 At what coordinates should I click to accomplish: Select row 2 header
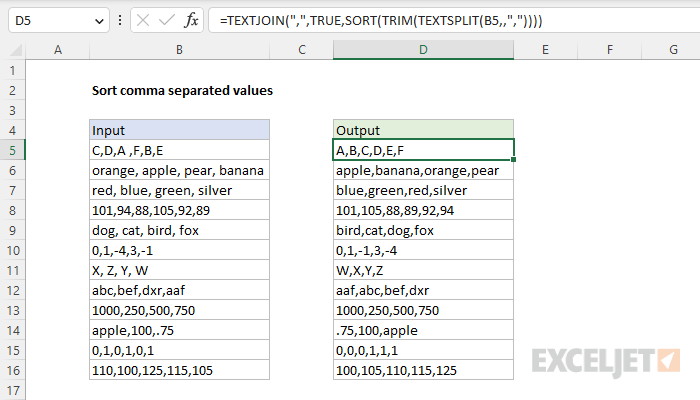point(12,90)
